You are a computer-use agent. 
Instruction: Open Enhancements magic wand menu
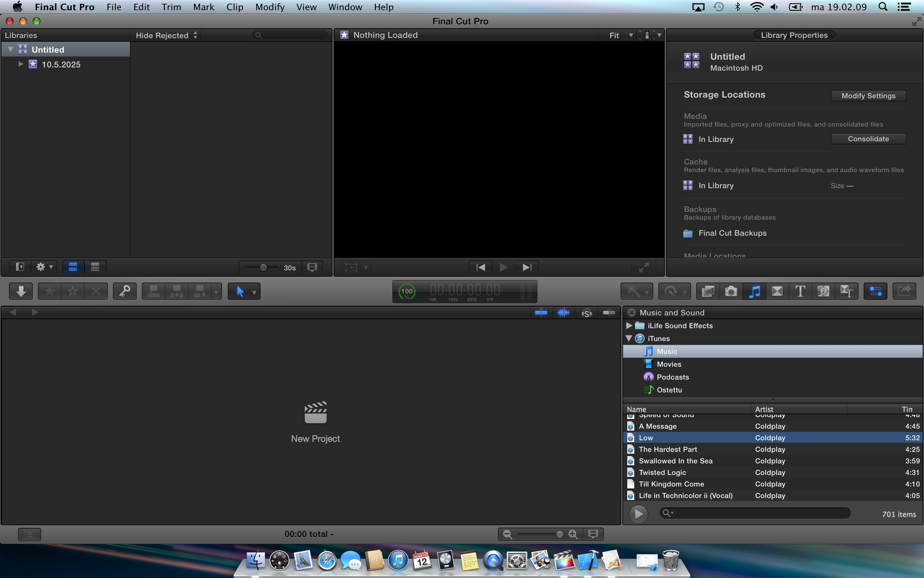tap(637, 291)
